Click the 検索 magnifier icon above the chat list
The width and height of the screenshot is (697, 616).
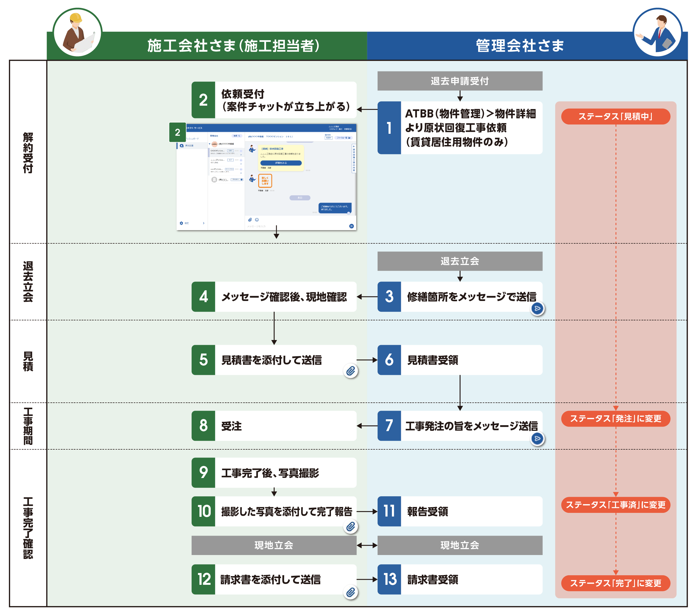click(x=239, y=136)
